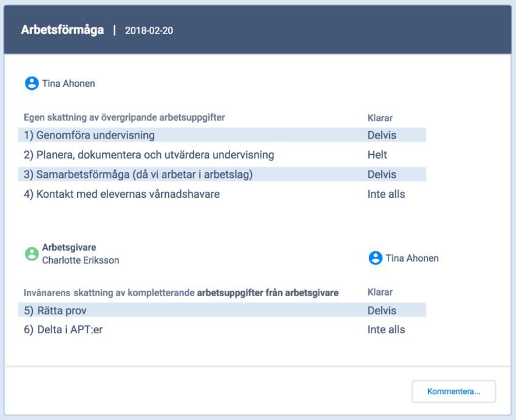Screen dimensions: 516x420
Task: Select the row 1) Genomföra undervisning
Action: click(x=222, y=135)
